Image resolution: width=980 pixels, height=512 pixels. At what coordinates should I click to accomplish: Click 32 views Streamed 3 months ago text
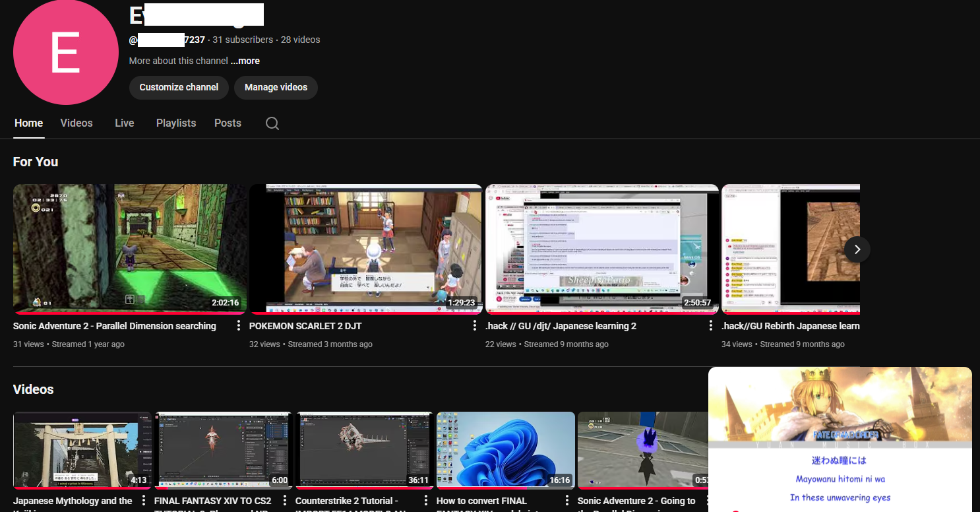[x=311, y=344]
